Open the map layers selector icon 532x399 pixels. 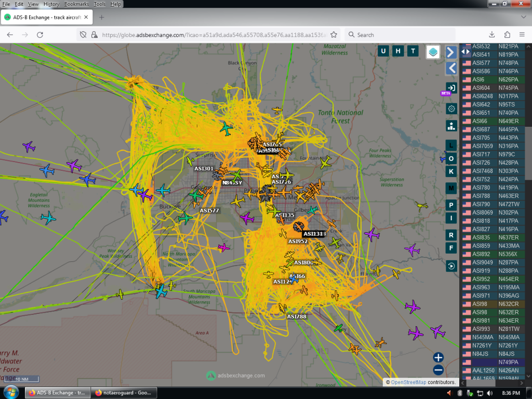[x=433, y=52]
